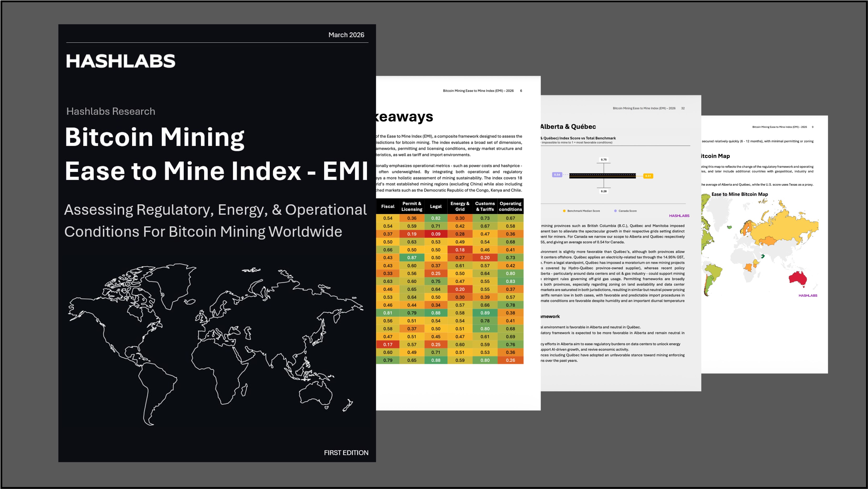Click the world map outline illustration
868x489 pixels.
point(216,343)
